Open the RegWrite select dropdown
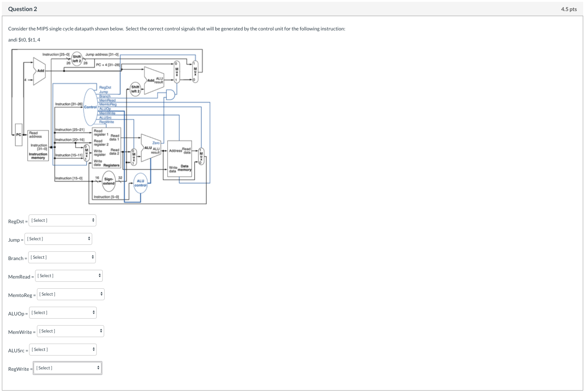Viewport: 586px width, 392px height. 67,368
